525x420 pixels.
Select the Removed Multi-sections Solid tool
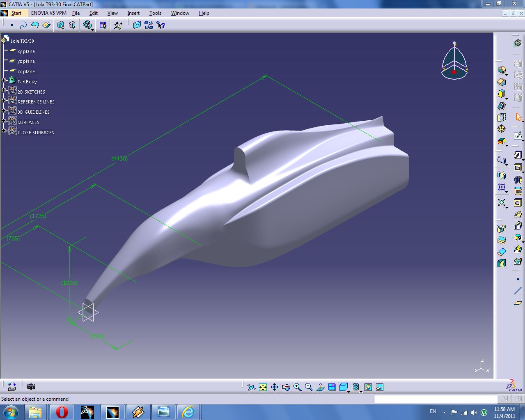point(518,261)
